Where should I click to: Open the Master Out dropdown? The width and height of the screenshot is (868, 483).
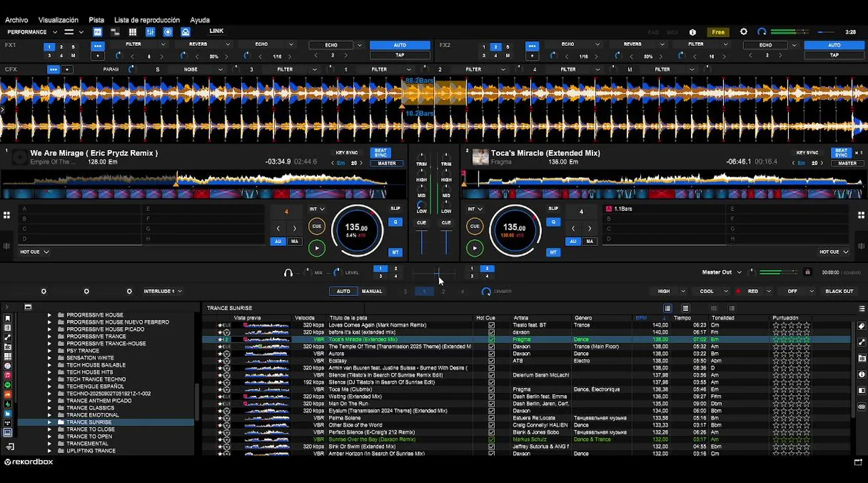[x=722, y=272]
